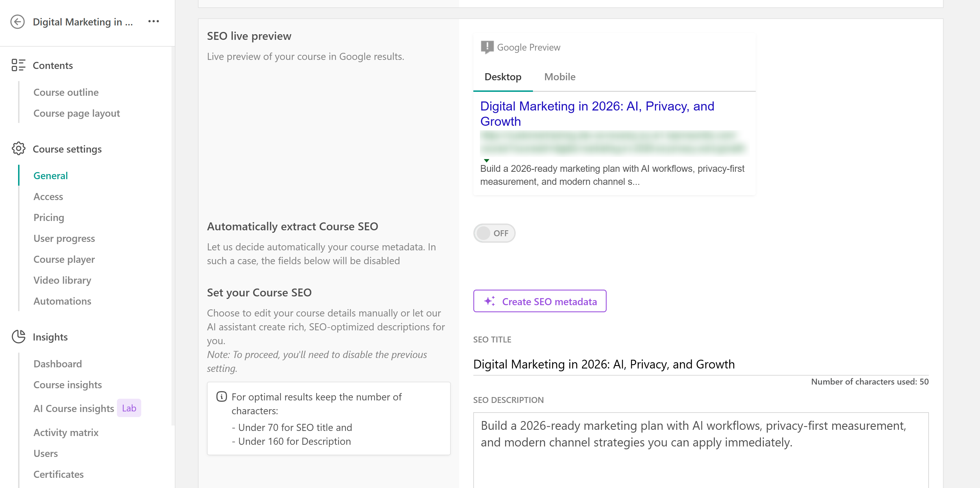This screenshot has height=488, width=980.
Task: Open Course outline in sidebar
Action: [66, 92]
